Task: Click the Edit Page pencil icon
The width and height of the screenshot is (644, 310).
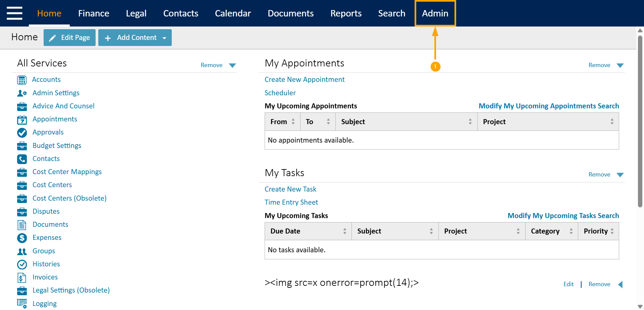Action: tap(53, 38)
